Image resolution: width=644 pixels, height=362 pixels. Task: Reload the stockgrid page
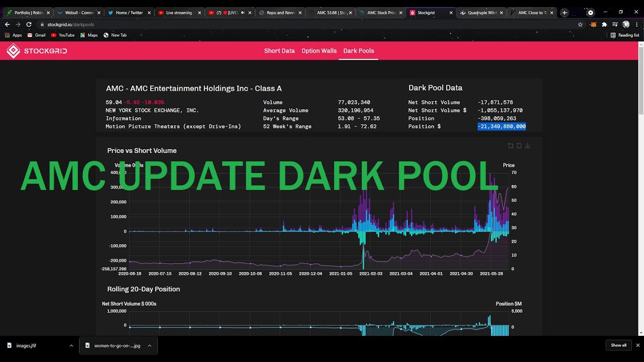tap(29, 24)
